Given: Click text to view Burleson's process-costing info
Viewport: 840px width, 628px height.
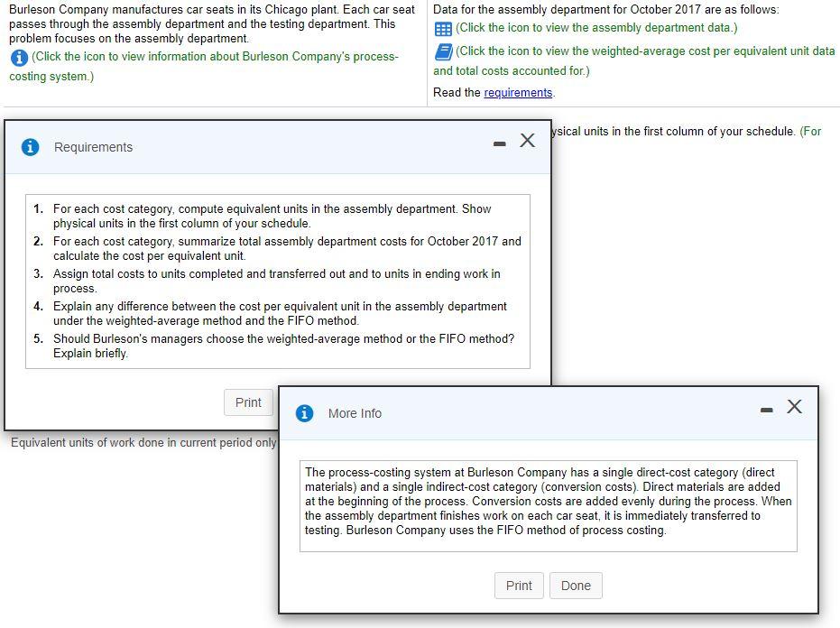Looking at the screenshot, I should pyautogui.click(x=204, y=67).
